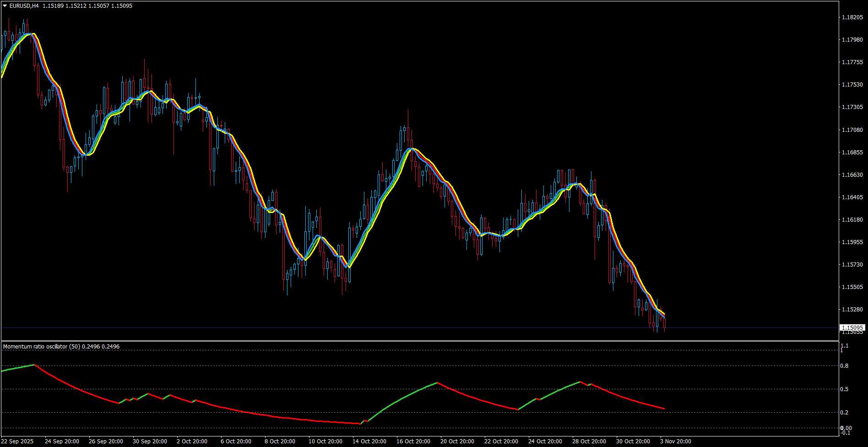868x447 pixels.
Task: Select the 6 Oct 20:00 time label
Action: (x=236, y=442)
